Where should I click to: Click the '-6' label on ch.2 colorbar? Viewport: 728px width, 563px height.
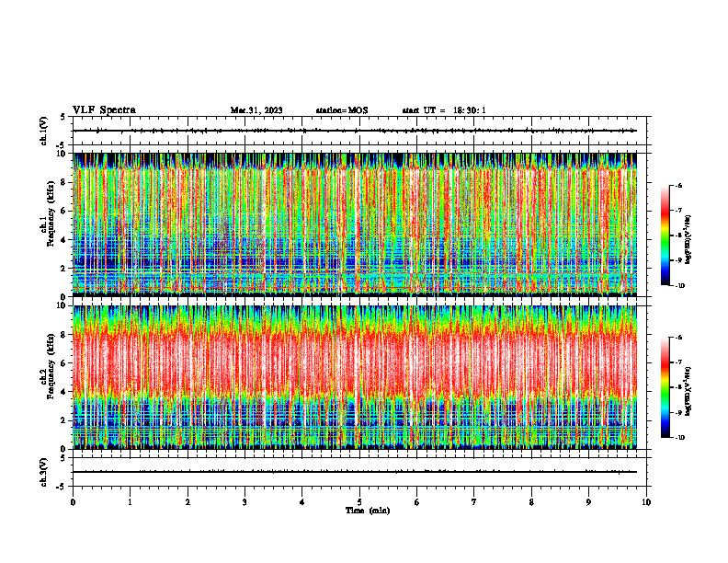[x=678, y=338]
